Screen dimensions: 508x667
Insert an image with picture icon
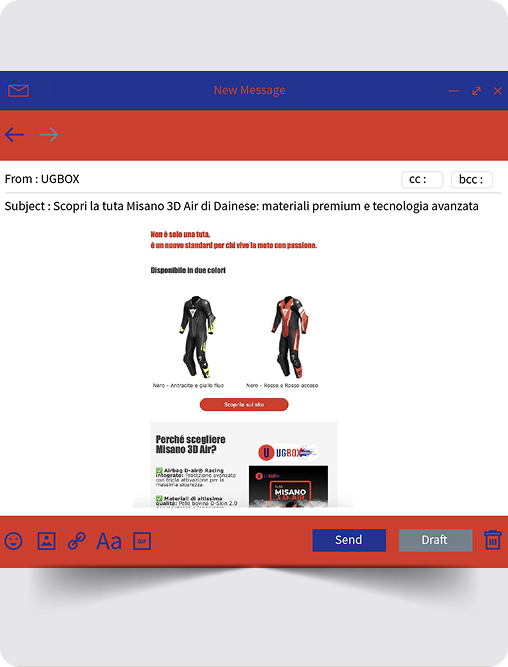46,541
